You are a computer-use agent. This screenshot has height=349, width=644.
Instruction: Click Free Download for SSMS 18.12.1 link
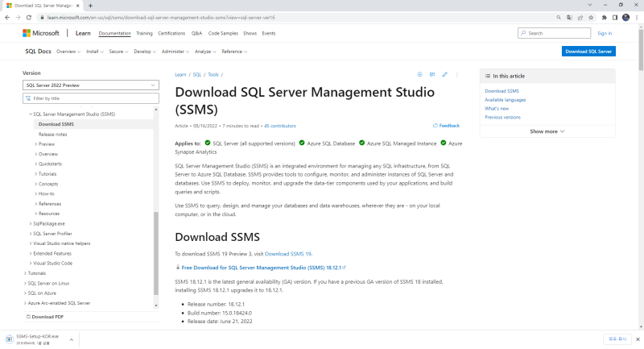point(261,268)
